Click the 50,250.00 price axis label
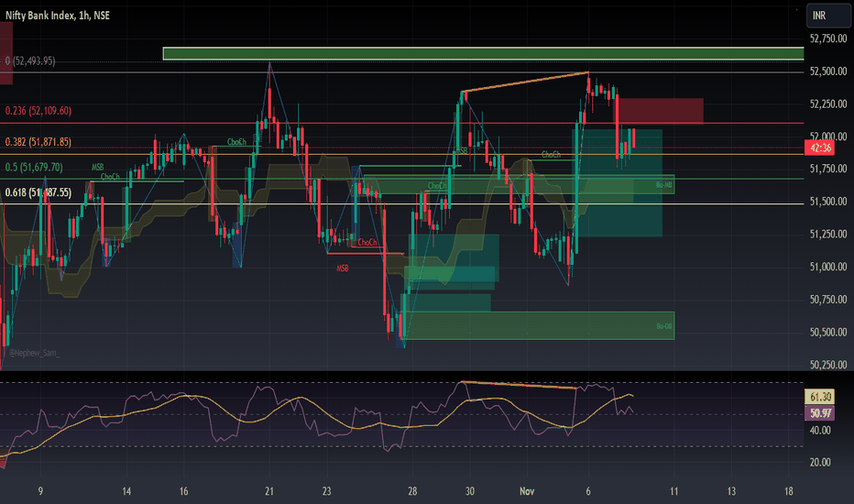 827,365
